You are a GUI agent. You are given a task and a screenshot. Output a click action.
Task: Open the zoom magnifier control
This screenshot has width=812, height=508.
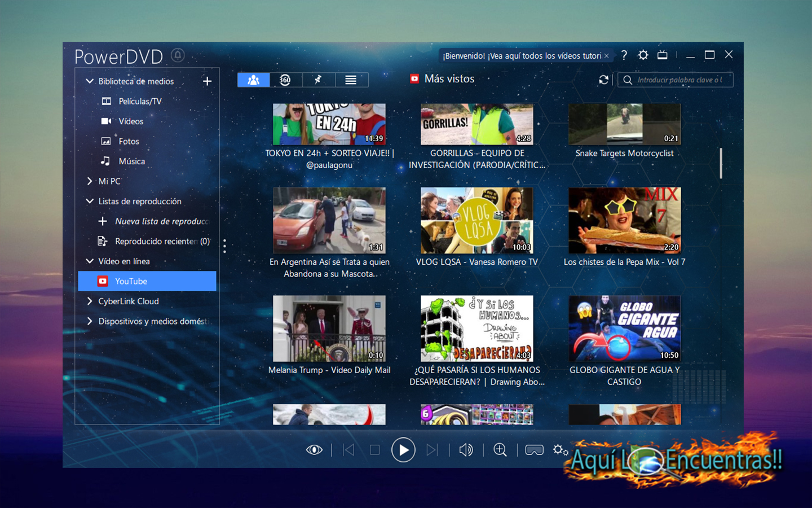coord(500,450)
